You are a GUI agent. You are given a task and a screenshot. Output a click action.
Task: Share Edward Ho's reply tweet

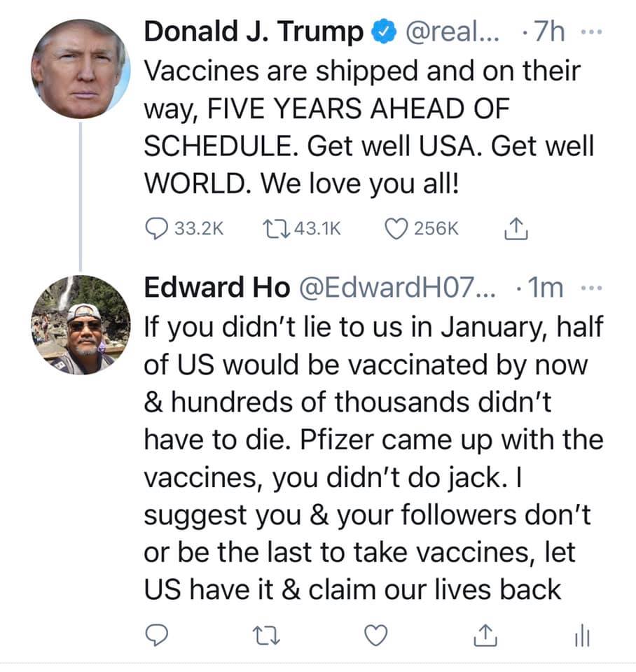(484, 633)
